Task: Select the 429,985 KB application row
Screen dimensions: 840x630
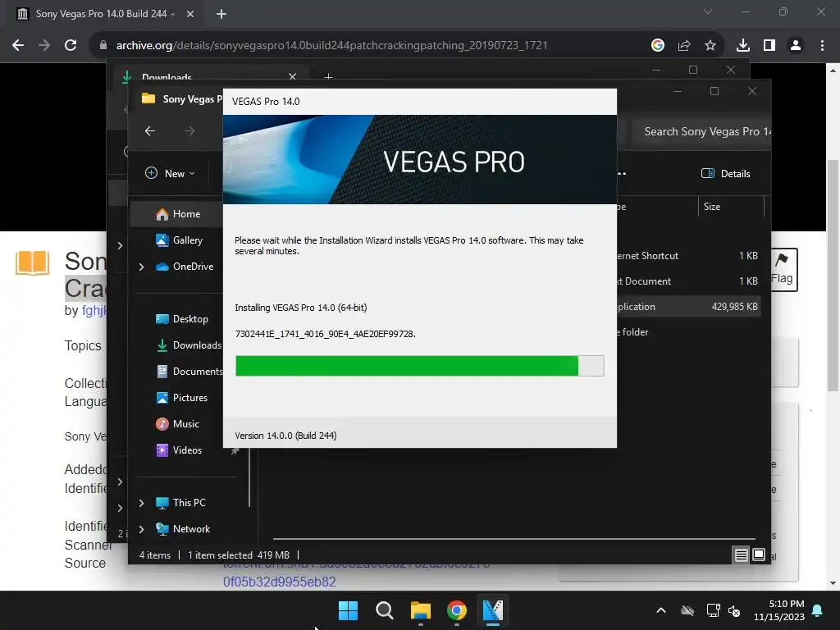Action: pos(689,307)
